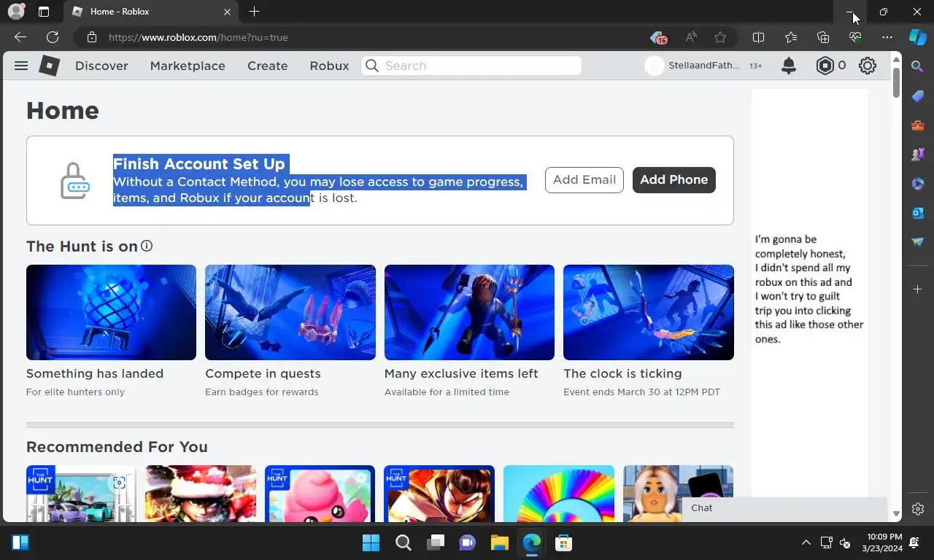Open the Edge sidebar shopping tag icon
Screen dimensions: 934x560
coord(918,96)
